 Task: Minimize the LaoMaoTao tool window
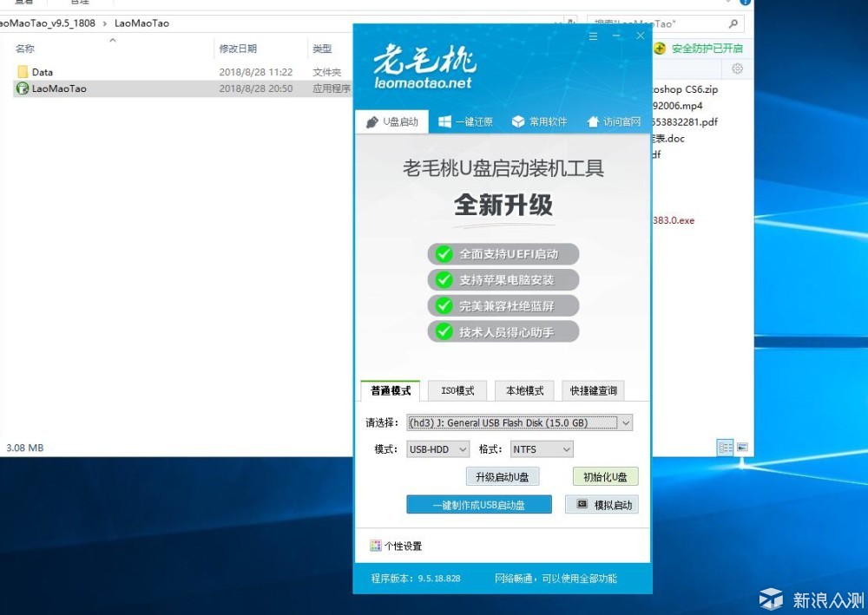coord(616,36)
